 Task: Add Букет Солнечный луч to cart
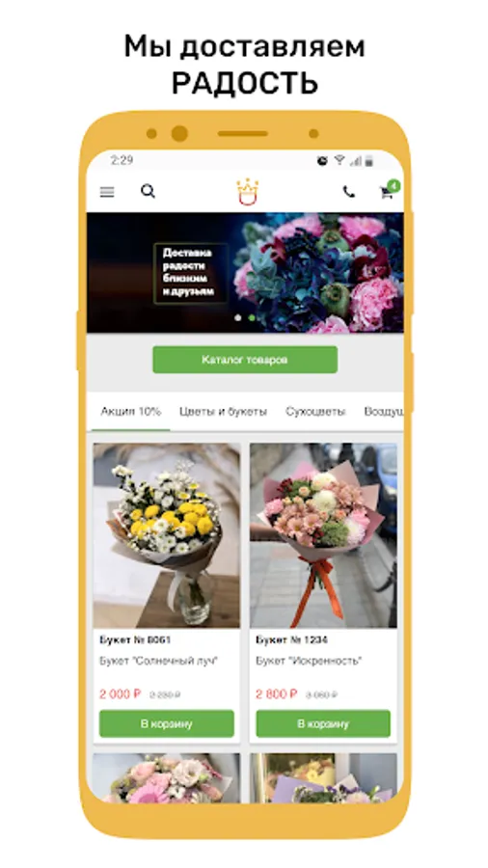pyautogui.click(x=167, y=723)
